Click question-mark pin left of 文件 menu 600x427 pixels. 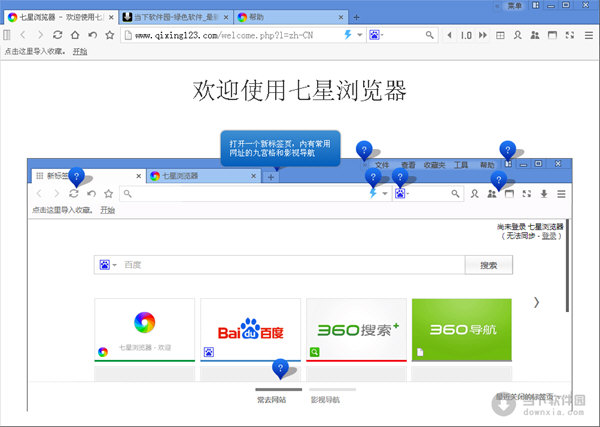pos(364,150)
